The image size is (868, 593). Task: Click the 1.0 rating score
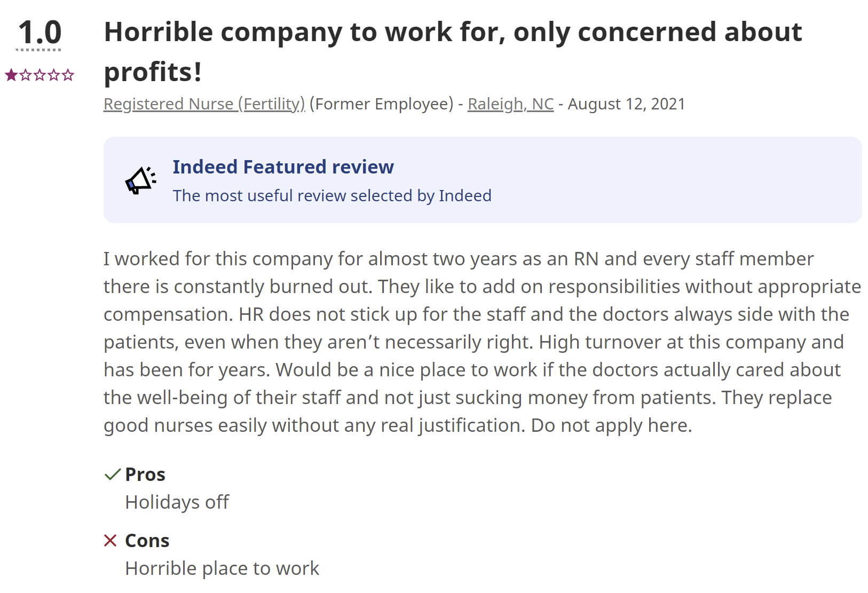pyautogui.click(x=40, y=33)
